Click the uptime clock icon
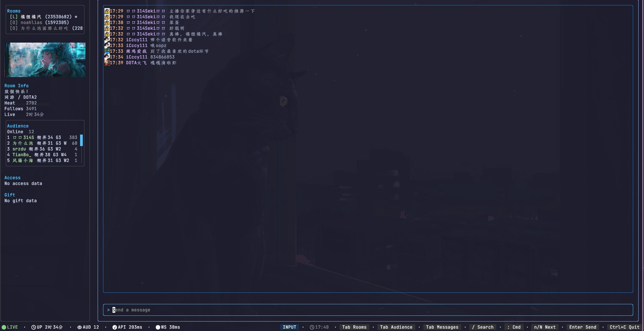 click(x=33, y=327)
